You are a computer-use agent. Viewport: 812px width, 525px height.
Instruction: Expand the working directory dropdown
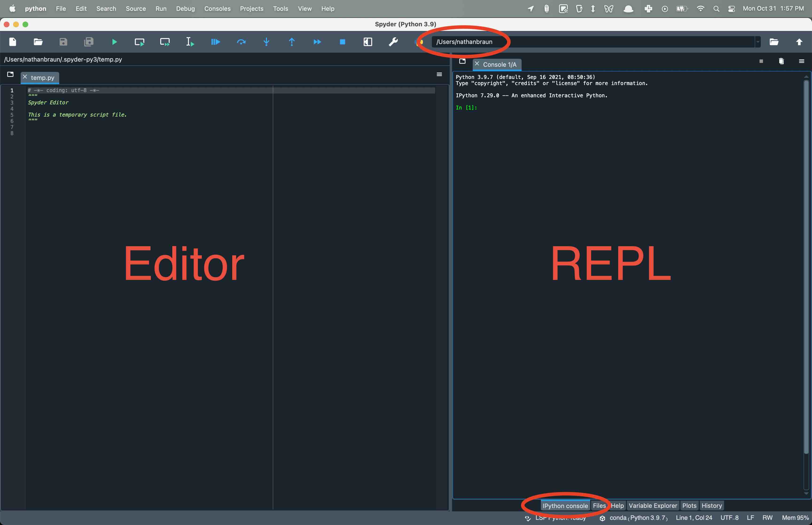point(758,42)
